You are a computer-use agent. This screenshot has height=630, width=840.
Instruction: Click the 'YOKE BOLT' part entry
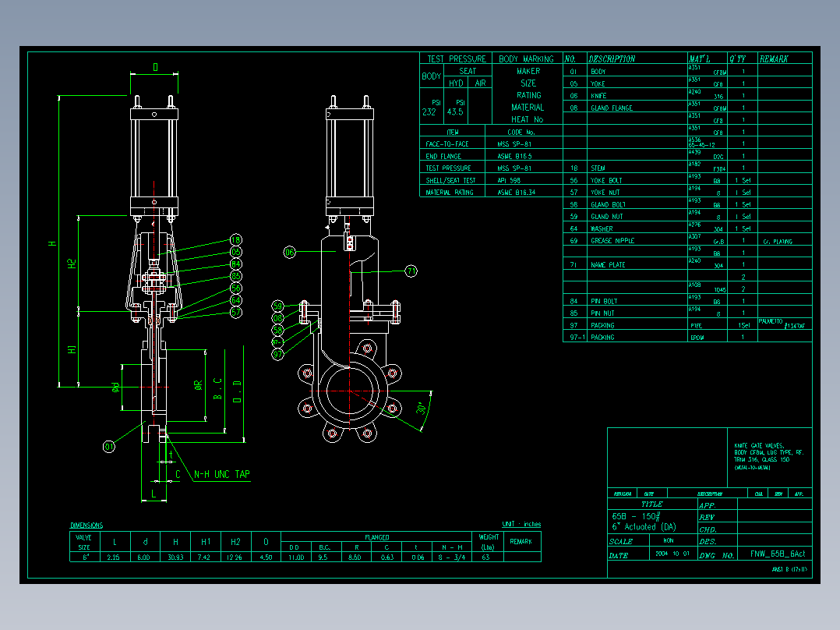click(606, 181)
